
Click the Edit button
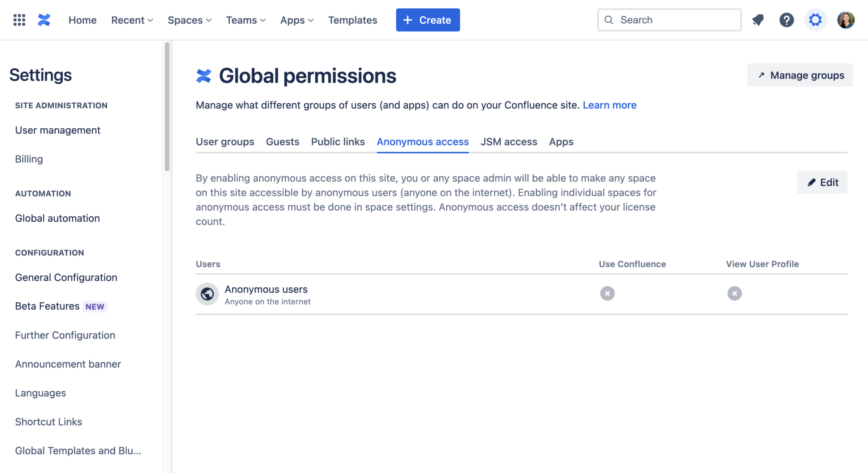click(x=822, y=183)
